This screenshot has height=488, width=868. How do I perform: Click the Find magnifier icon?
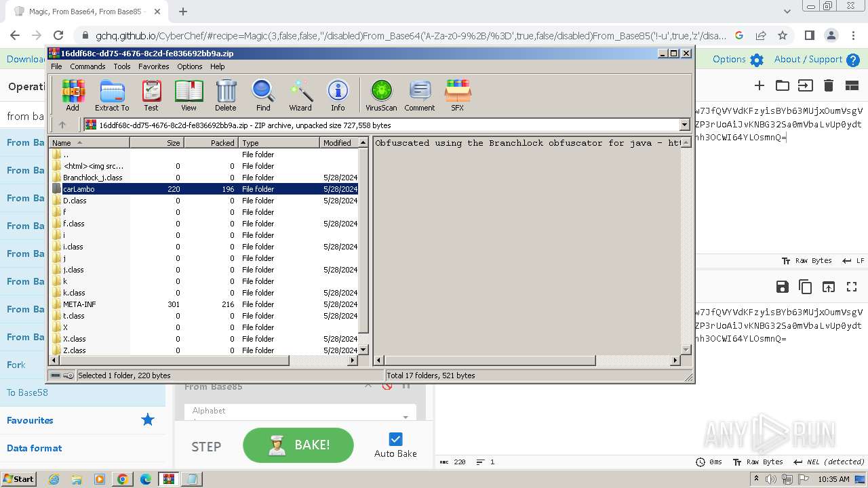coord(263,96)
